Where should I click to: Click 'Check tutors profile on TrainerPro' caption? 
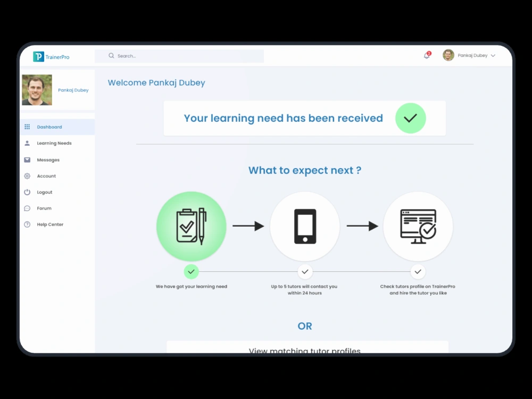(418, 286)
